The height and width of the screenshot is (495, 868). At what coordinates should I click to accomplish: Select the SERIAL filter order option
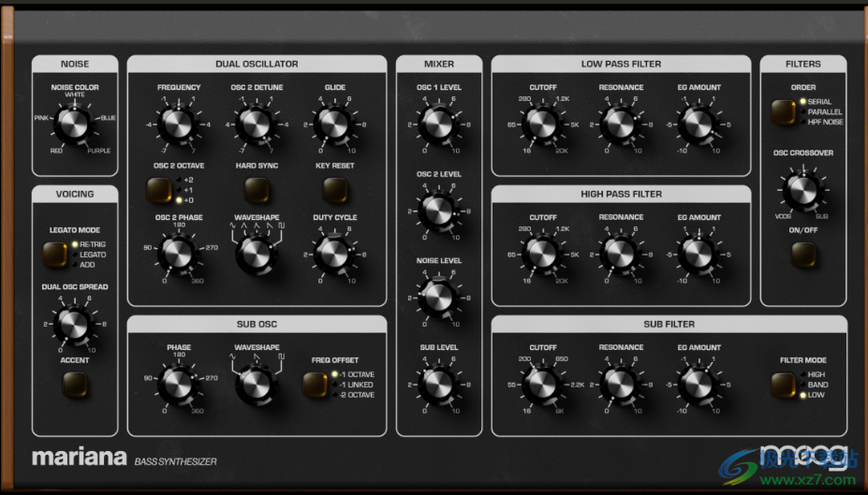[816, 102]
